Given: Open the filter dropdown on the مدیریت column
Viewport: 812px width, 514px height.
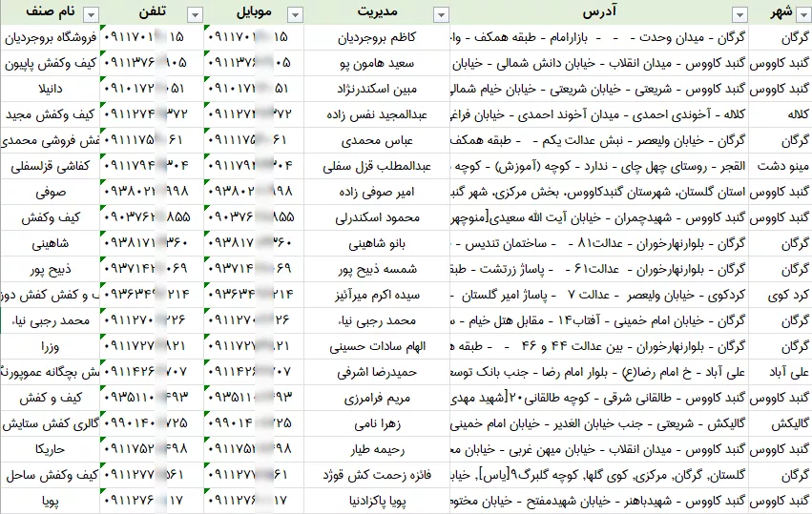Looking at the screenshot, I should point(441,15).
